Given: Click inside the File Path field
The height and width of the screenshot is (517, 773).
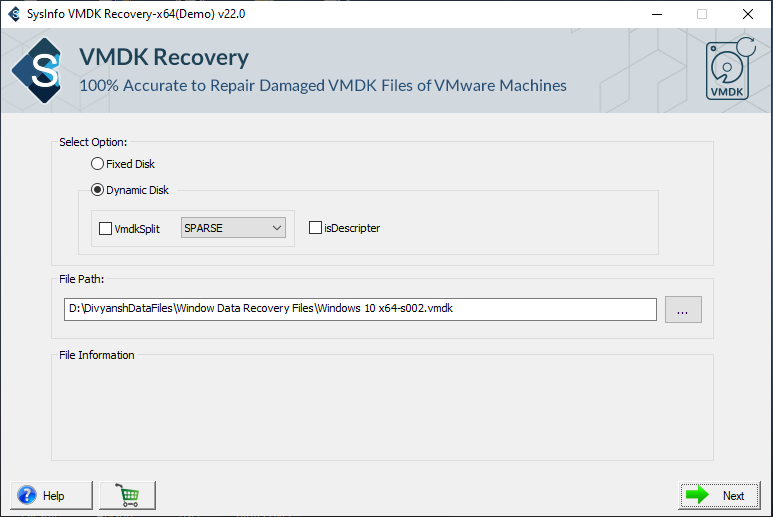Looking at the screenshot, I should 360,309.
